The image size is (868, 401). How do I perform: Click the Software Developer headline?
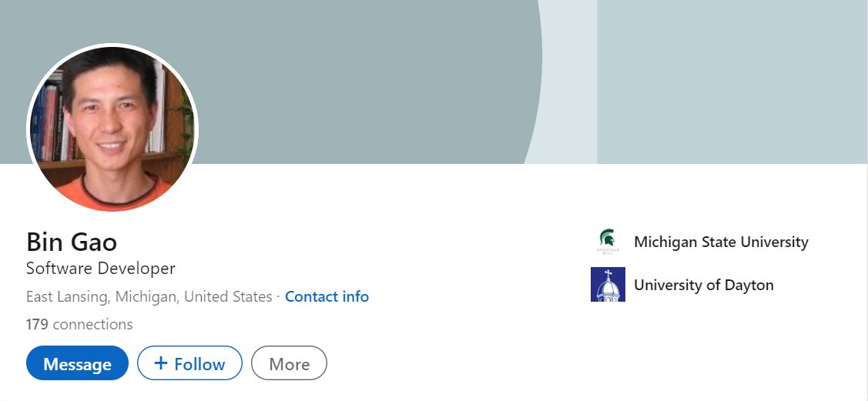[101, 269]
